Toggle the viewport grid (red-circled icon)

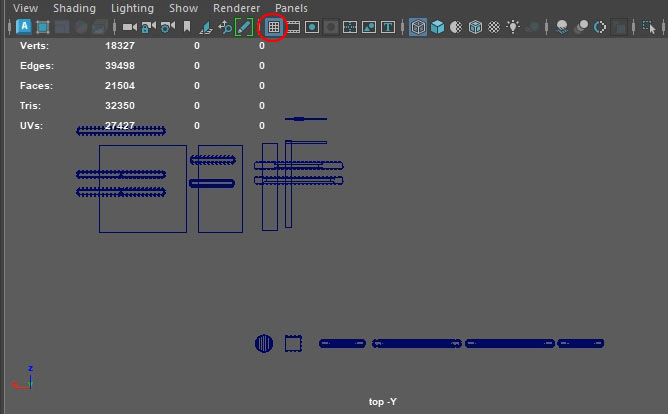[x=273, y=27]
